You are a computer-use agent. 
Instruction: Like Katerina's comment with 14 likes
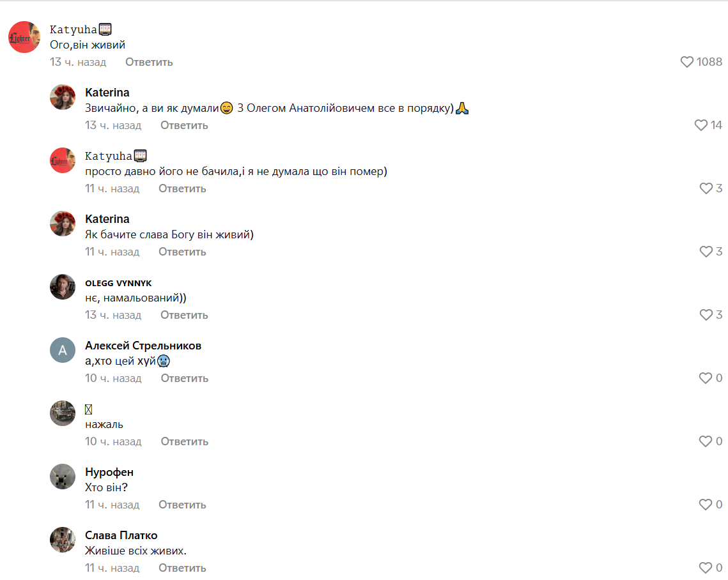click(701, 125)
